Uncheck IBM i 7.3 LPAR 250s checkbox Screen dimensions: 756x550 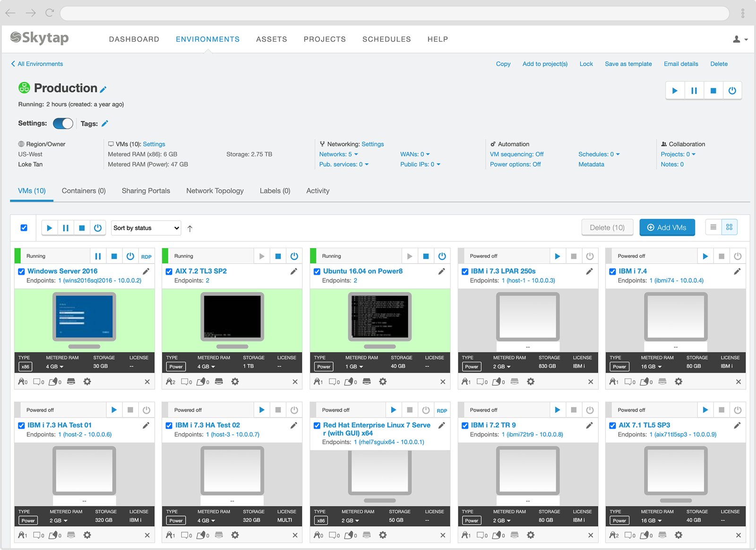click(465, 271)
